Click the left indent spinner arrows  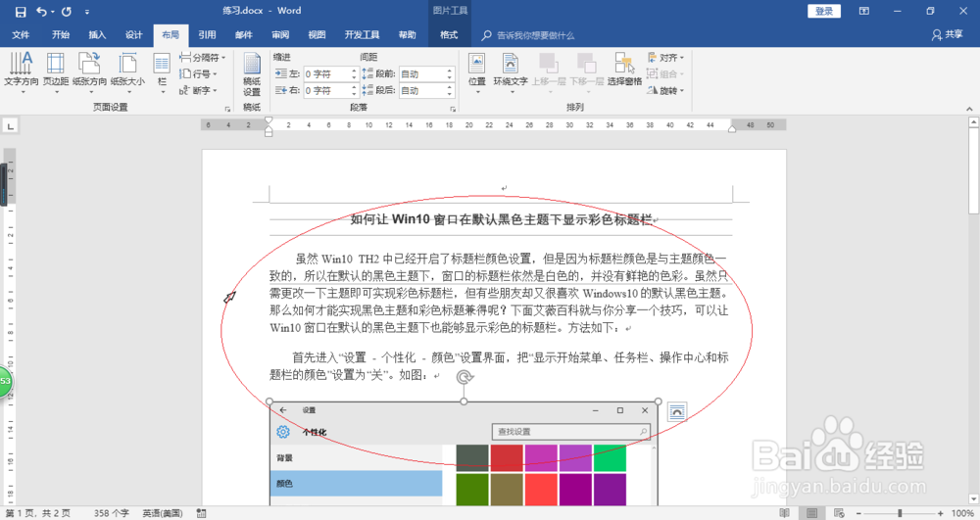355,73
